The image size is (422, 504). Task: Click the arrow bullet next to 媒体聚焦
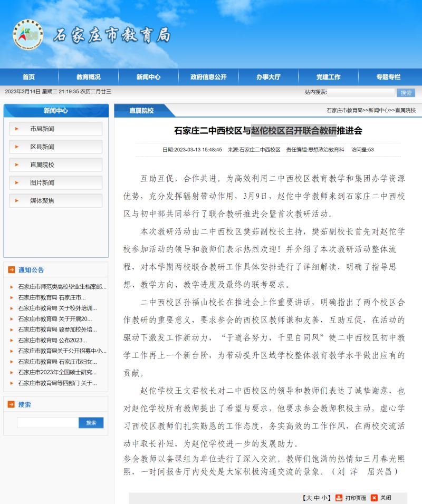click(x=17, y=200)
